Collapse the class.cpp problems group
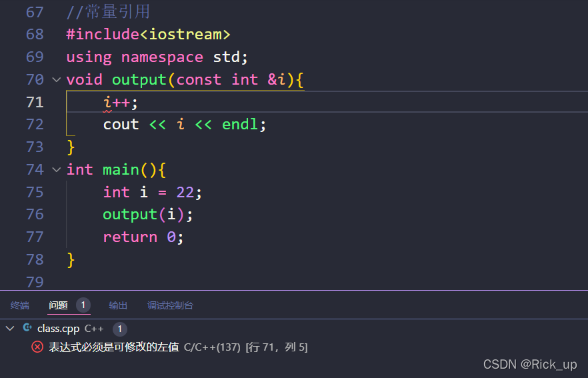Screen dimensions: 588x378 tap(10, 329)
